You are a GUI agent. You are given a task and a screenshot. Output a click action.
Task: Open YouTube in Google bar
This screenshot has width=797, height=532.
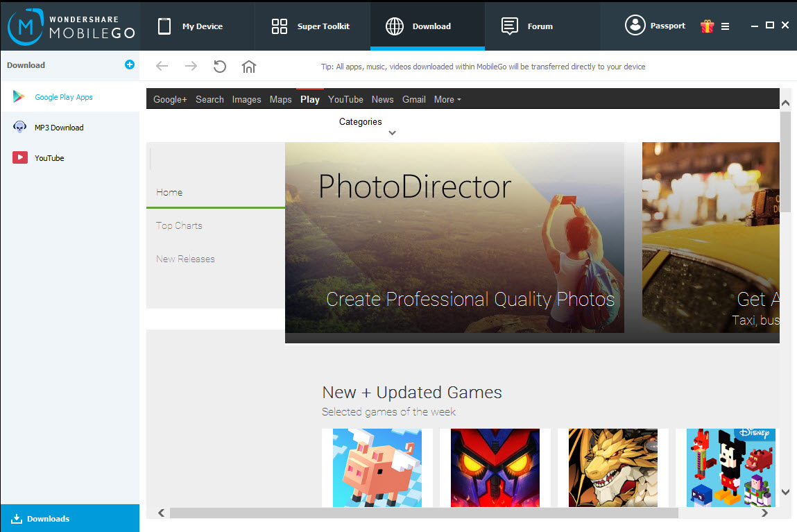point(345,100)
